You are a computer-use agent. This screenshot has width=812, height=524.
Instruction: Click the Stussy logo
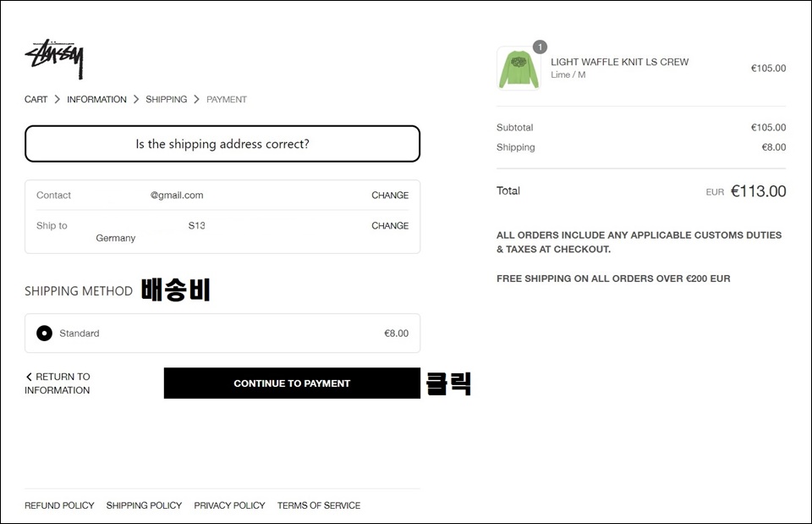(x=54, y=59)
